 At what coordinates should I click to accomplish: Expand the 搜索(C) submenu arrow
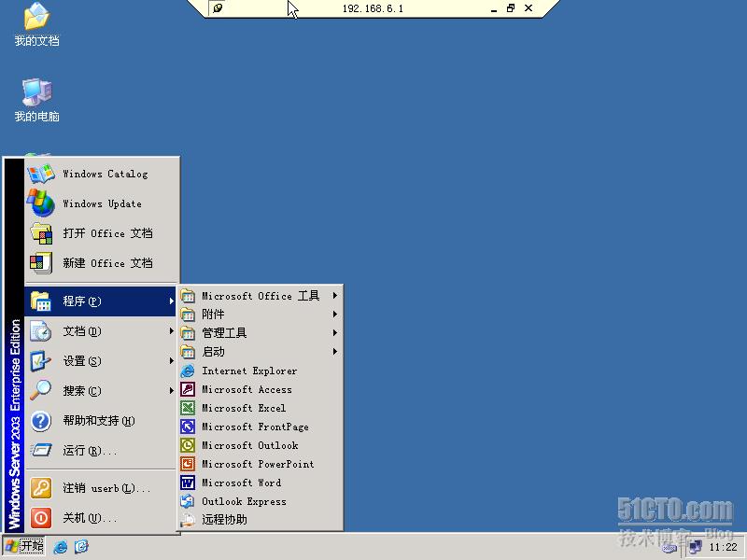coord(171,391)
